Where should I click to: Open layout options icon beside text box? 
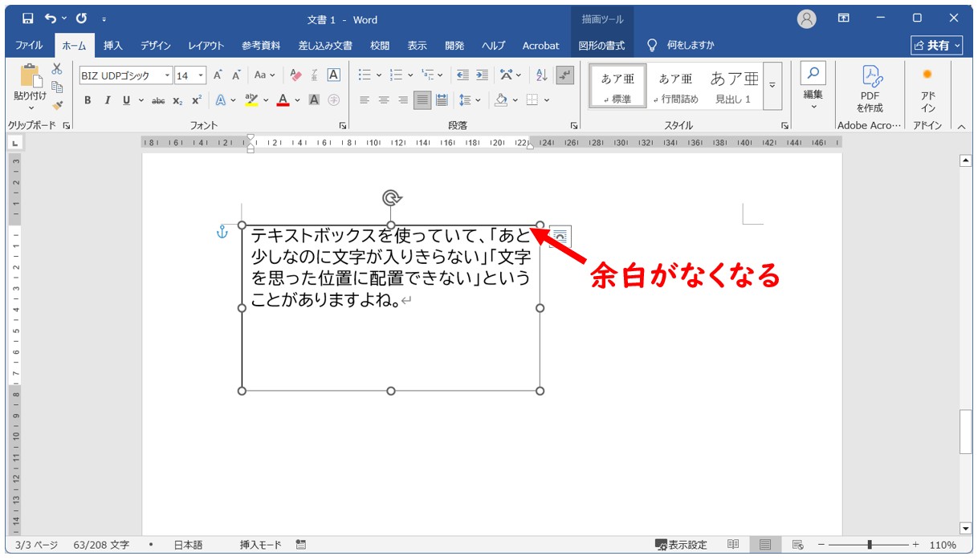pos(560,237)
